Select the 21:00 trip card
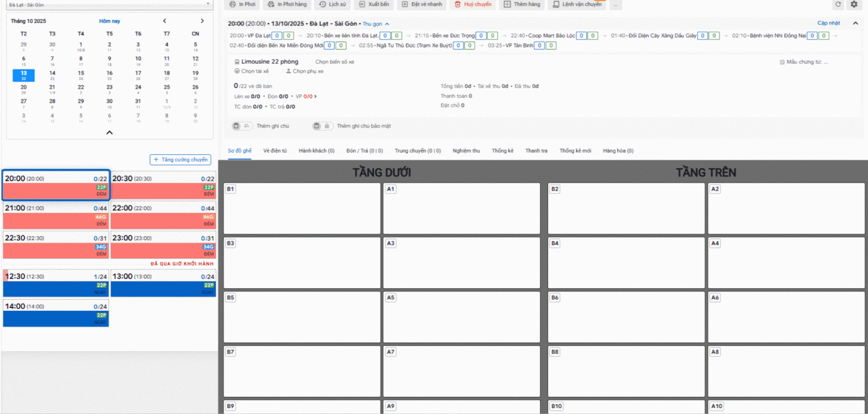868x414 pixels. coord(56,215)
